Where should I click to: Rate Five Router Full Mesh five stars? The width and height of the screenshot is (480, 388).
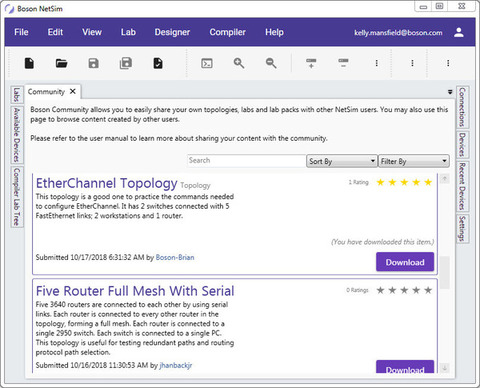[x=428, y=290]
